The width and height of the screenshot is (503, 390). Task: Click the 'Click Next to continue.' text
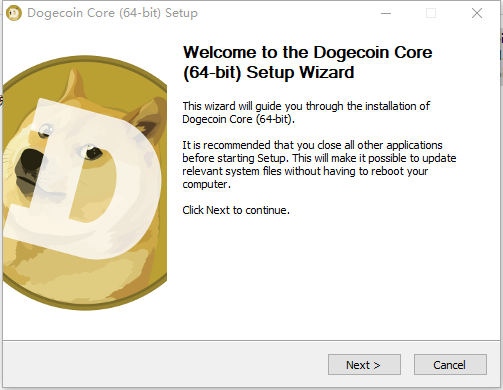tap(236, 210)
